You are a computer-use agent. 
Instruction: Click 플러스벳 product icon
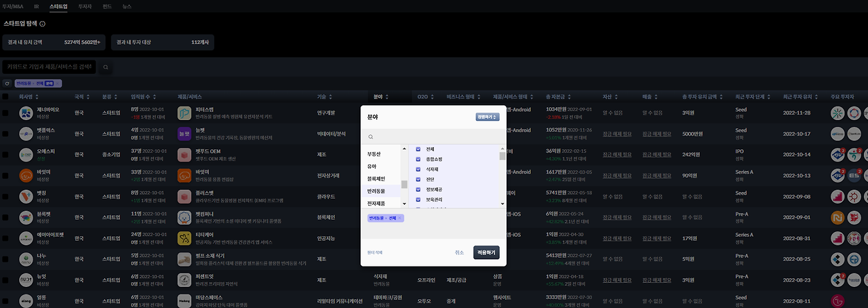[x=185, y=197]
